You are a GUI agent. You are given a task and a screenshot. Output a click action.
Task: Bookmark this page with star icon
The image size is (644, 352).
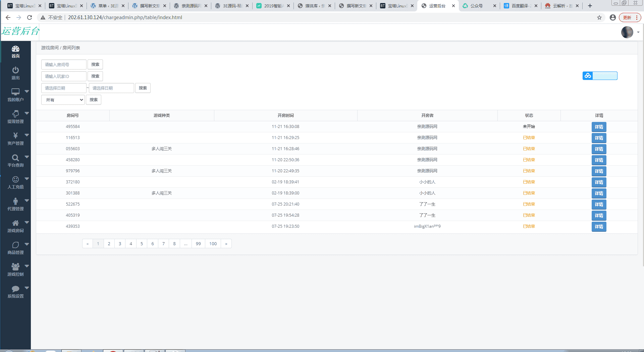[x=599, y=17]
